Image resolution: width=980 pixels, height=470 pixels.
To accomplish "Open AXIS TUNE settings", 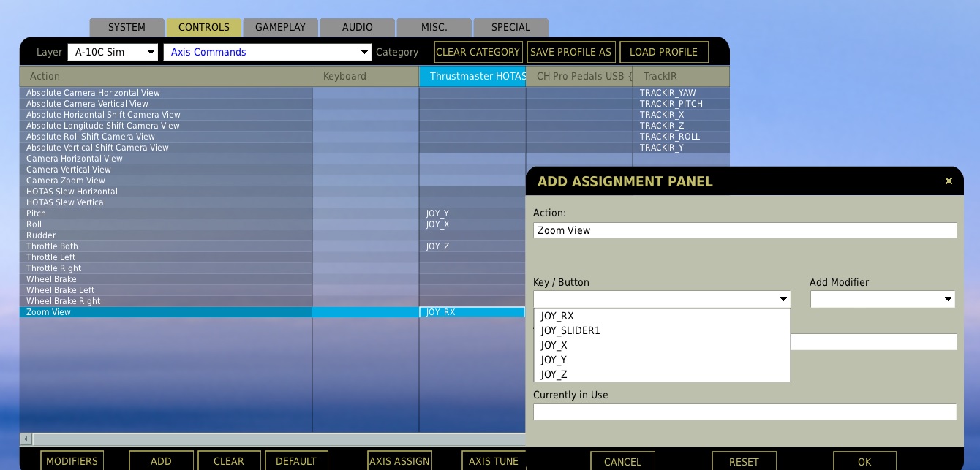I will click(x=494, y=461).
